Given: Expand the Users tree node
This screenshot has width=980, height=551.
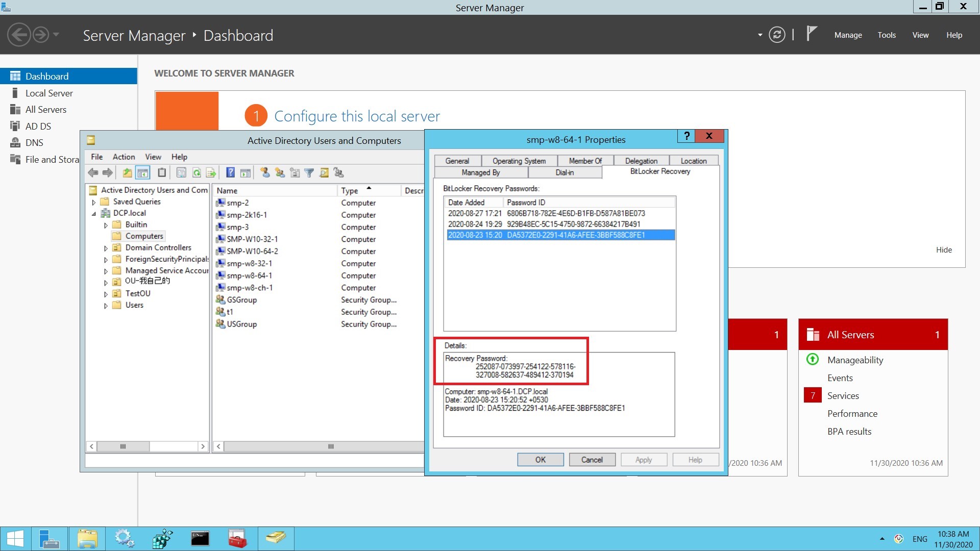Looking at the screenshot, I should [106, 306].
